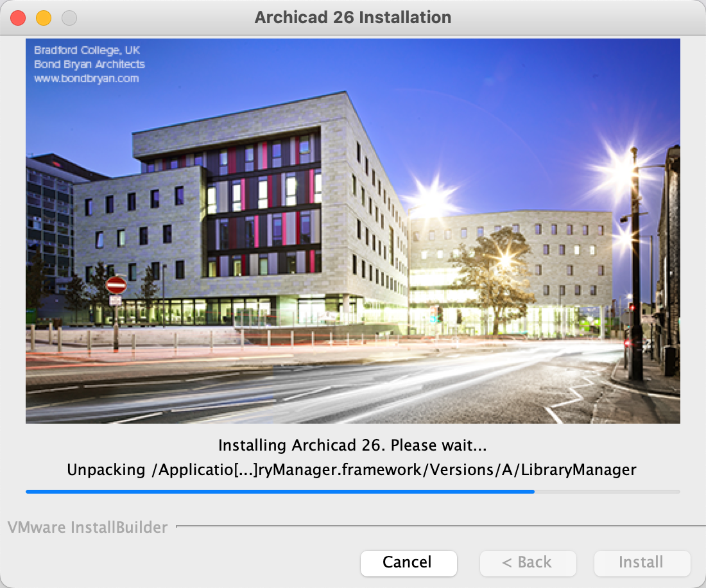Screen dimensions: 706x588
Task: Click the 'Archicad 26 Installation' window title
Action: click(353, 17)
